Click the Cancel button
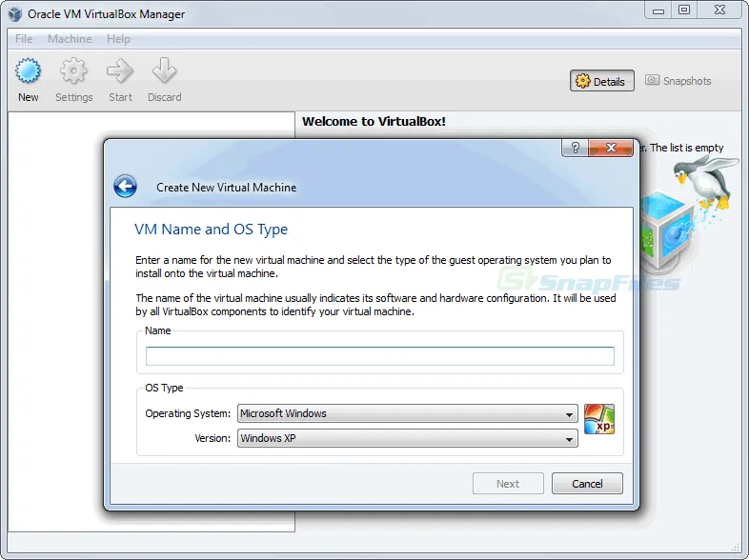This screenshot has height=560, width=749. tap(587, 484)
